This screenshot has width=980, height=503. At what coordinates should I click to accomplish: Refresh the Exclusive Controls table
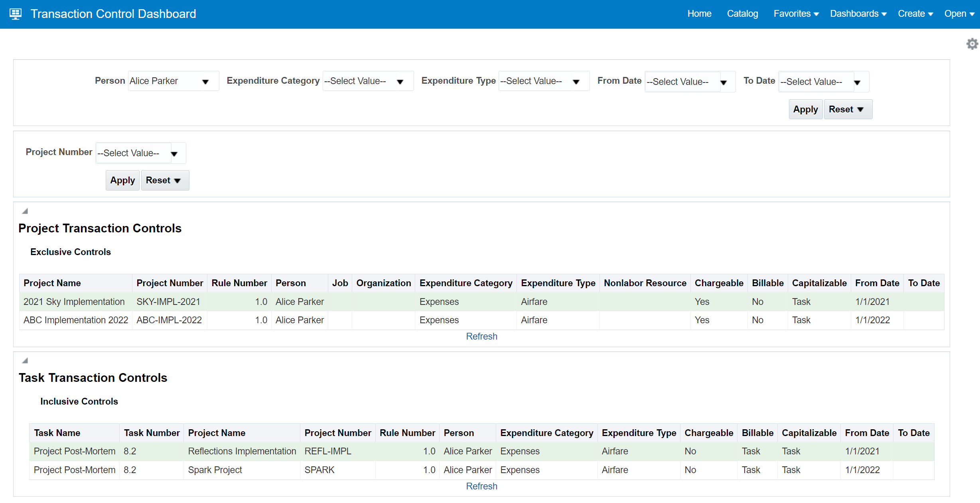481,336
